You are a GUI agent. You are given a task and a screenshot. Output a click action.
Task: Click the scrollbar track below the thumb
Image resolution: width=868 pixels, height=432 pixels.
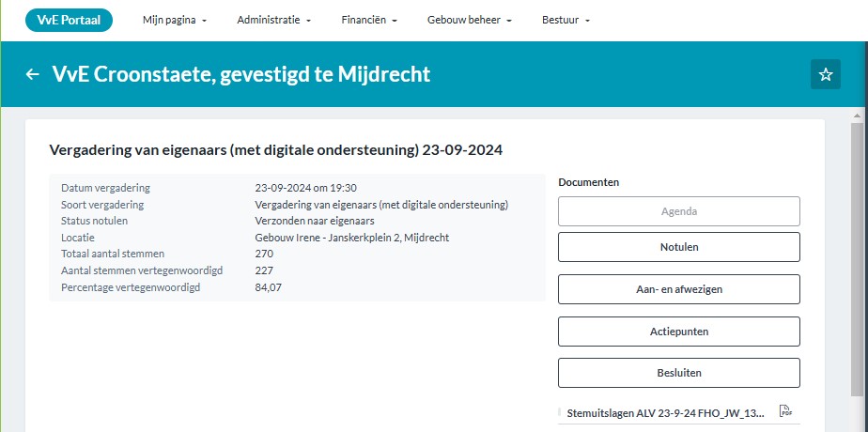point(858,413)
